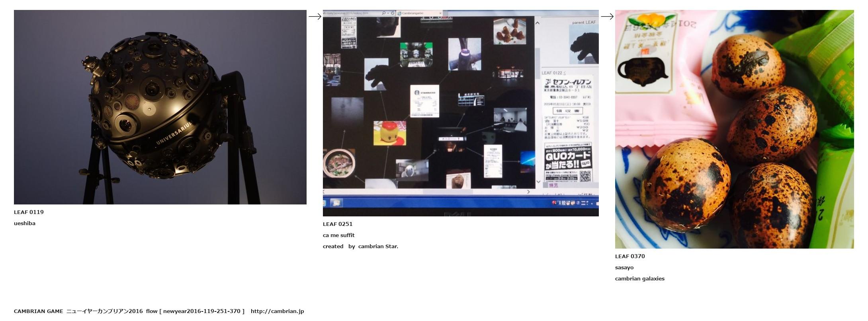Click the search magnifier icon in the address bar
Screen dimensions: 868x321
click(x=384, y=13)
